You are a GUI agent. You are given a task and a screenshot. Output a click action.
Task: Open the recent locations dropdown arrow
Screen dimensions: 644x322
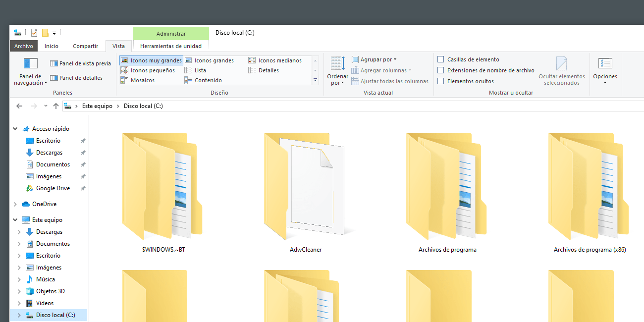(x=46, y=106)
